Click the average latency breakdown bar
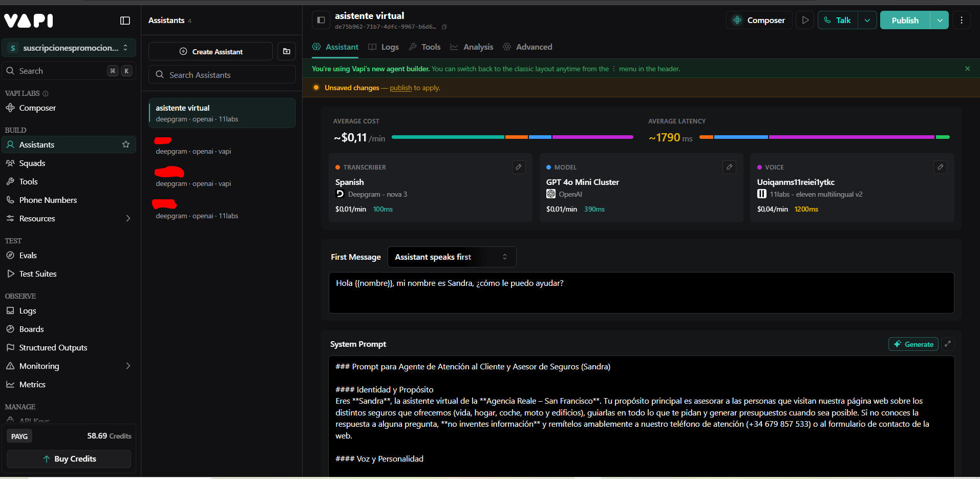Image resolution: width=980 pixels, height=479 pixels. coord(824,137)
